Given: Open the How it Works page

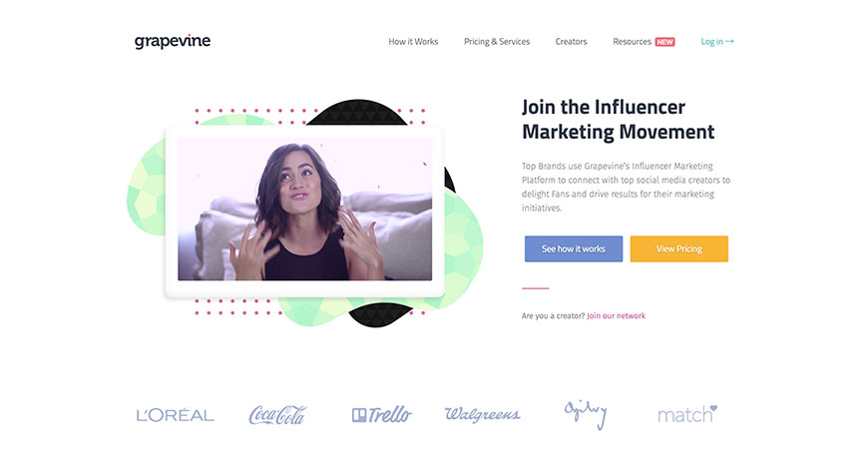Looking at the screenshot, I should pos(413,42).
